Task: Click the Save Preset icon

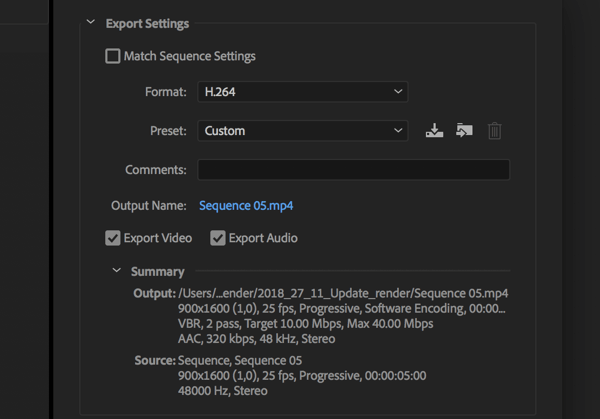Action: pos(434,130)
